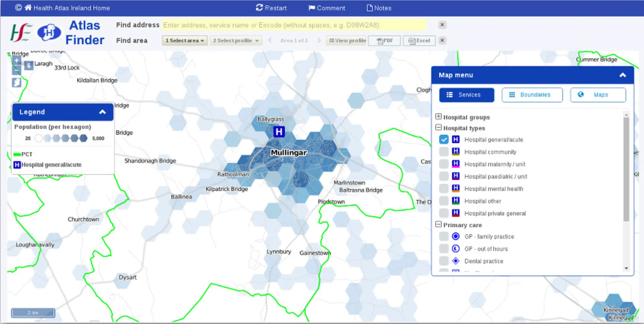
Task: Collapse the Primary care section
Action: [438, 225]
